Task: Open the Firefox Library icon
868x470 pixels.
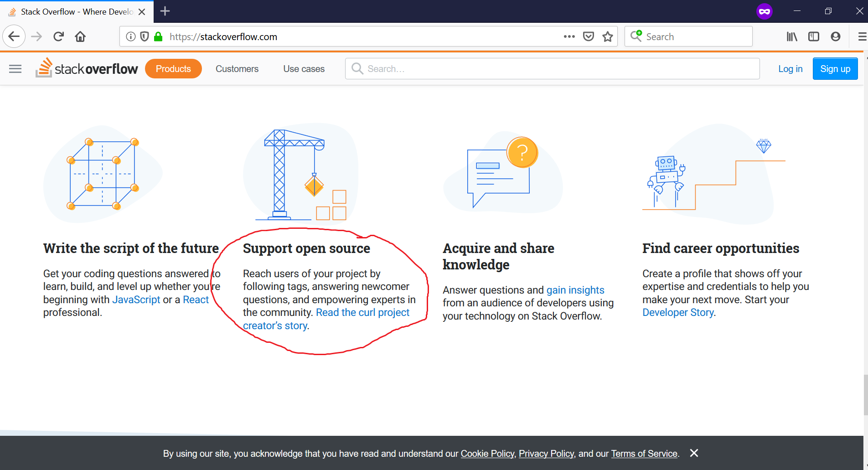Action: (x=792, y=36)
